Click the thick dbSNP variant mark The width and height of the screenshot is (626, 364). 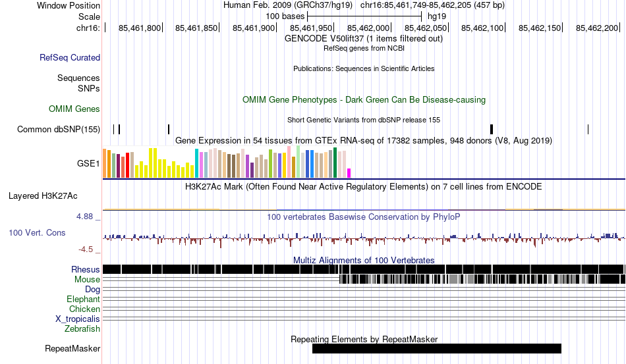tap(492, 129)
